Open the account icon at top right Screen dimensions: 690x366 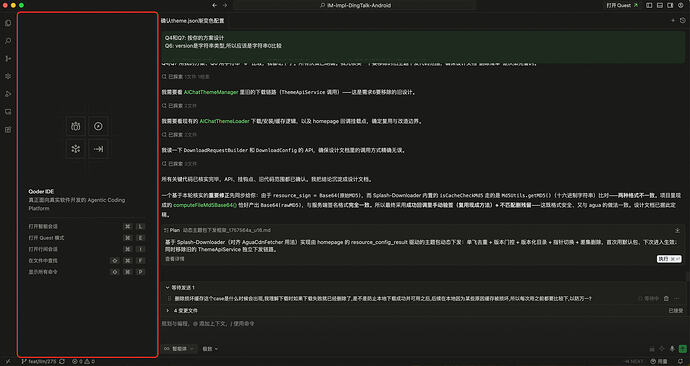[x=682, y=5]
